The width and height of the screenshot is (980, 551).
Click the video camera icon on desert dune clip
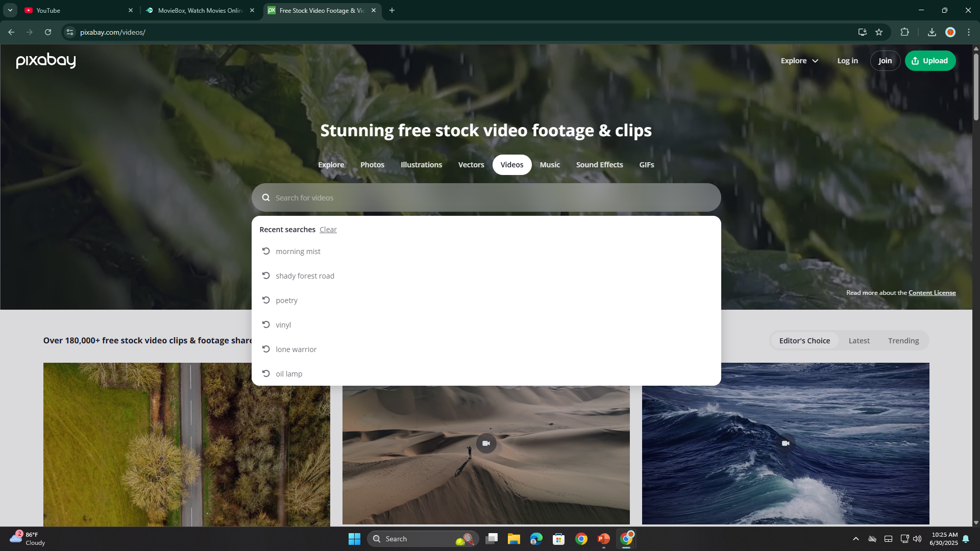click(x=486, y=443)
